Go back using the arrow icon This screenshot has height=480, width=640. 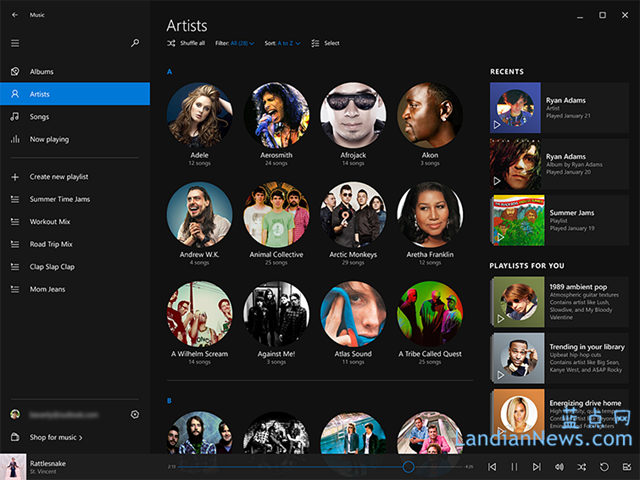coord(15,15)
